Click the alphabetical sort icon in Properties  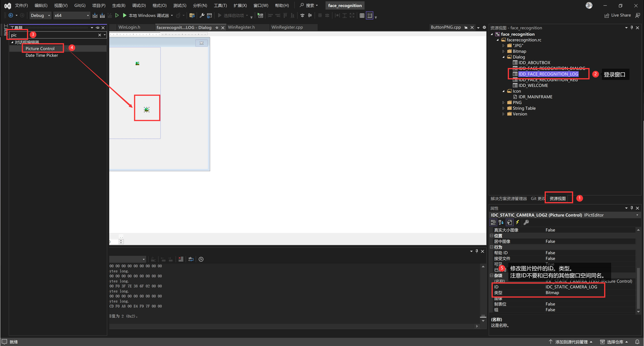click(501, 222)
